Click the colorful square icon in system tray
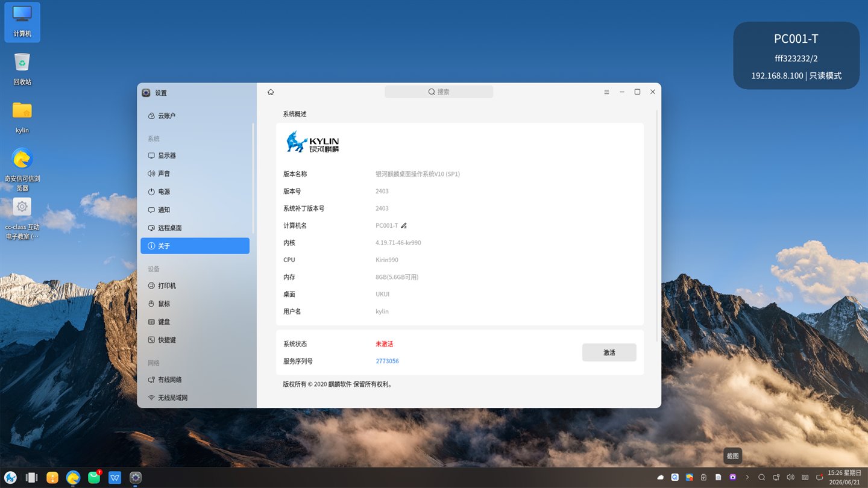Image resolution: width=868 pixels, height=488 pixels. (690, 477)
